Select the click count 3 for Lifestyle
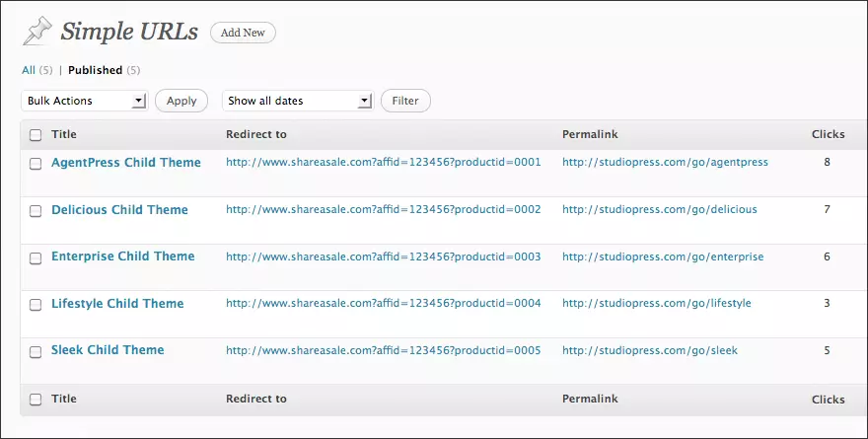868x439 pixels. [827, 303]
